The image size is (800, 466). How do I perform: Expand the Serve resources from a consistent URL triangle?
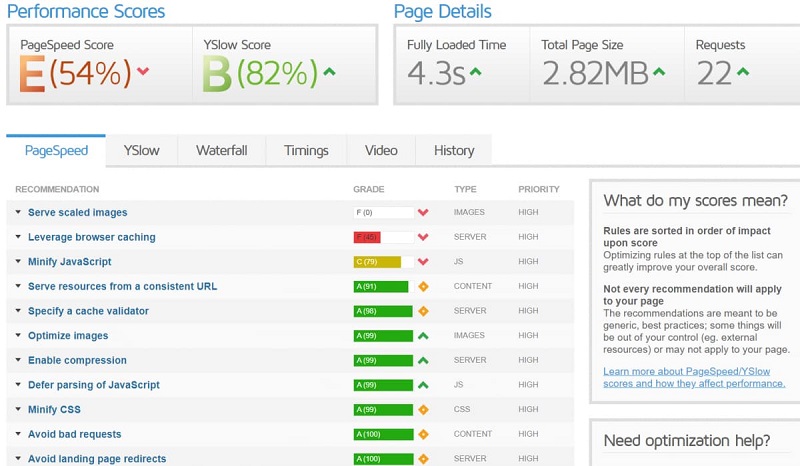click(x=18, y=286)
